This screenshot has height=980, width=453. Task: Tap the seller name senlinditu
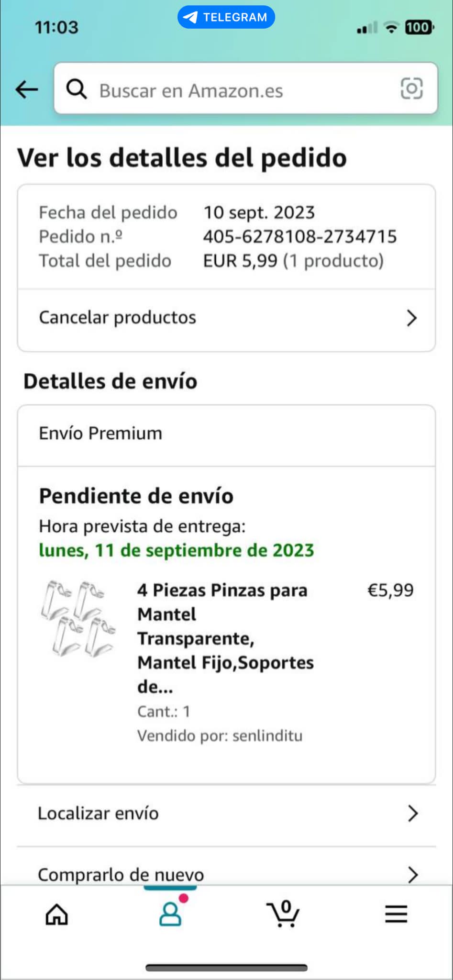click(267, 735)
